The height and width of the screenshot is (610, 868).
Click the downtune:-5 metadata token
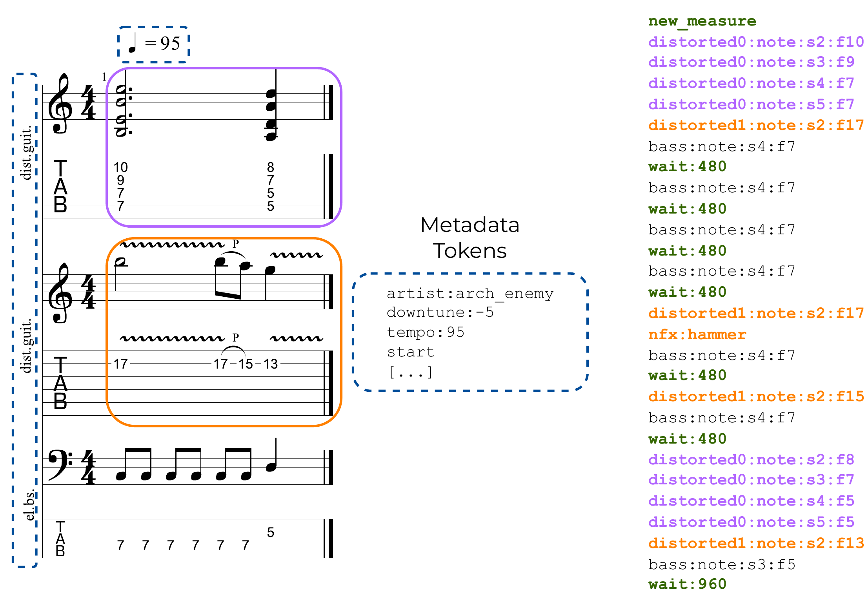[440, 312]
